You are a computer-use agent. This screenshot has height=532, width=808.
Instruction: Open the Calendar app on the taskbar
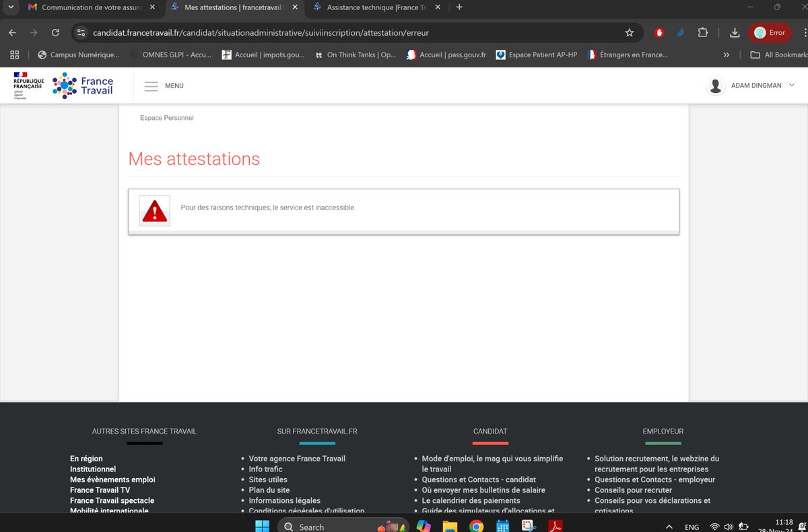[x=502, y=526]
